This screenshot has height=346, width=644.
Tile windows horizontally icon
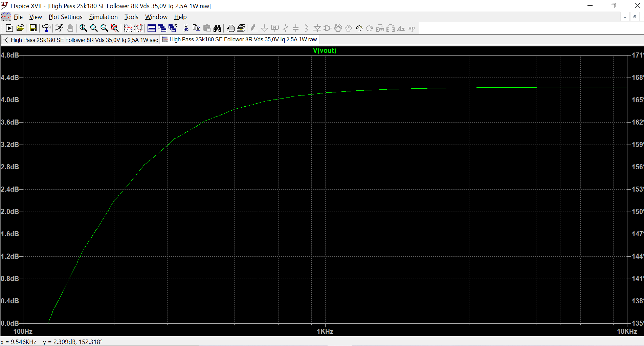coord(152,28)
